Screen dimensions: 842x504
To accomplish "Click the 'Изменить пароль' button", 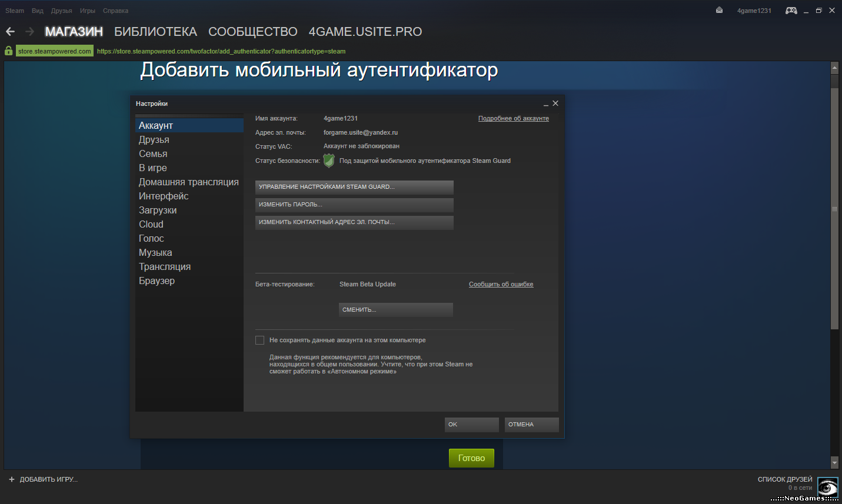I will 354,205.
